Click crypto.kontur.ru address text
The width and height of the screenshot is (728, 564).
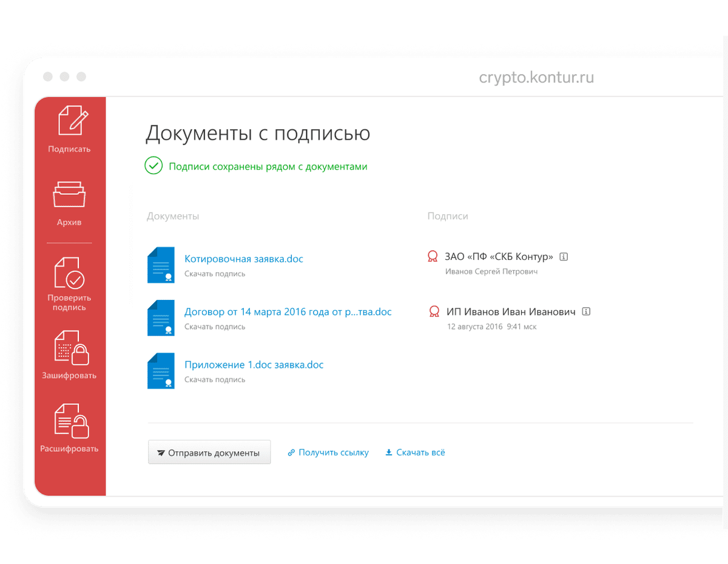point(536,78)
